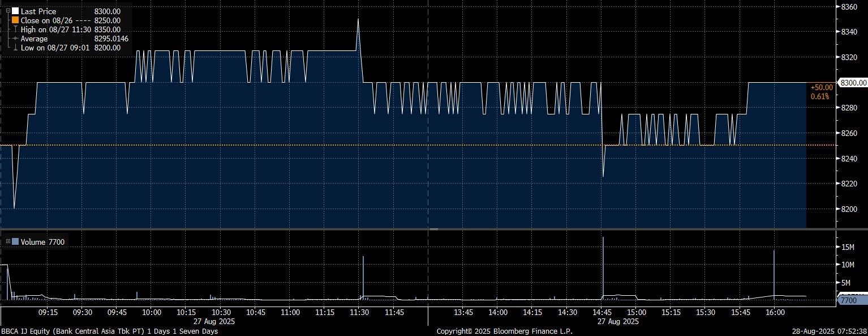Click the Volume series color swatch
The height and width of the screenshot is (336, 868).
coord(15,242)
